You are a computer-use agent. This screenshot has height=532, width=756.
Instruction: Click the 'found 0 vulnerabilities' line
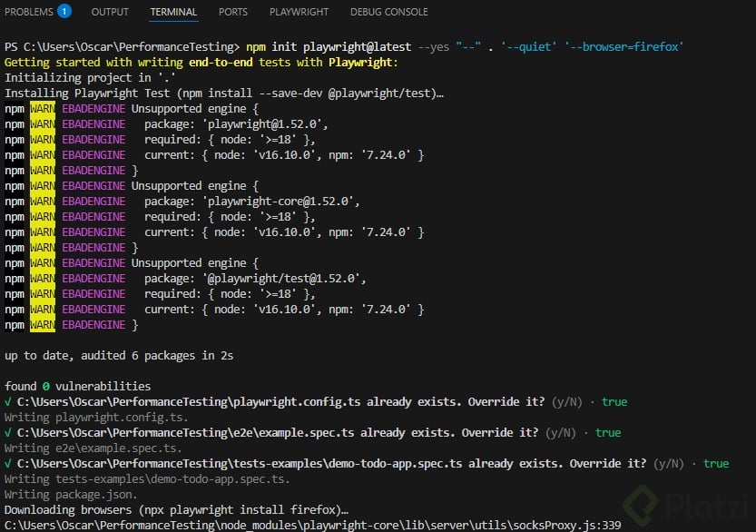(77, 387)
